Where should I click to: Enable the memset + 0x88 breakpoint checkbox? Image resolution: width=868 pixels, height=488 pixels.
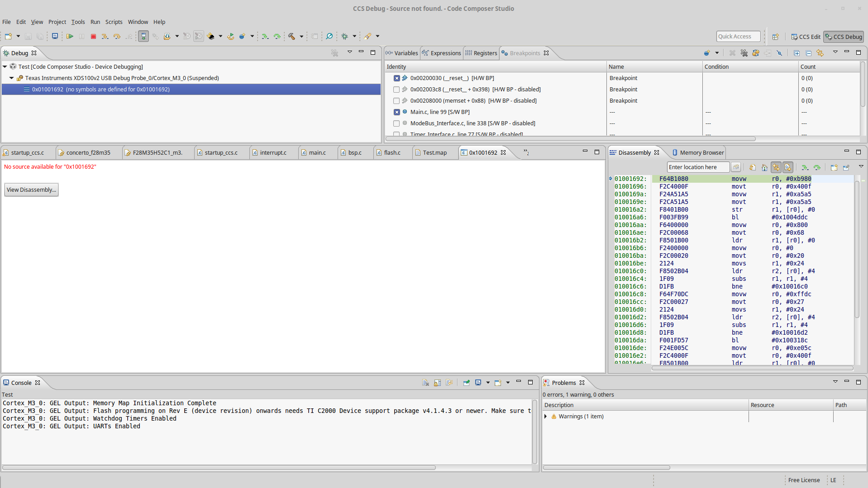tap(396, 101)
